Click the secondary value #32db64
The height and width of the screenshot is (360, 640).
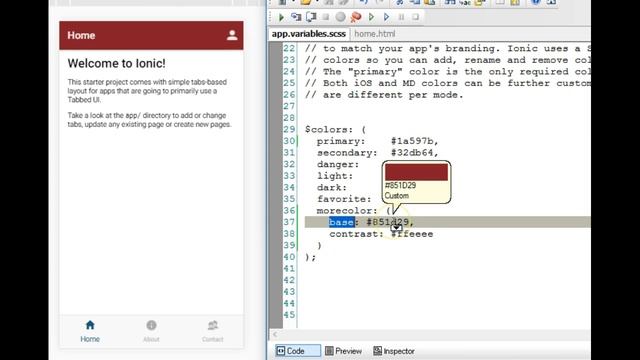click(x=412, y=153)
